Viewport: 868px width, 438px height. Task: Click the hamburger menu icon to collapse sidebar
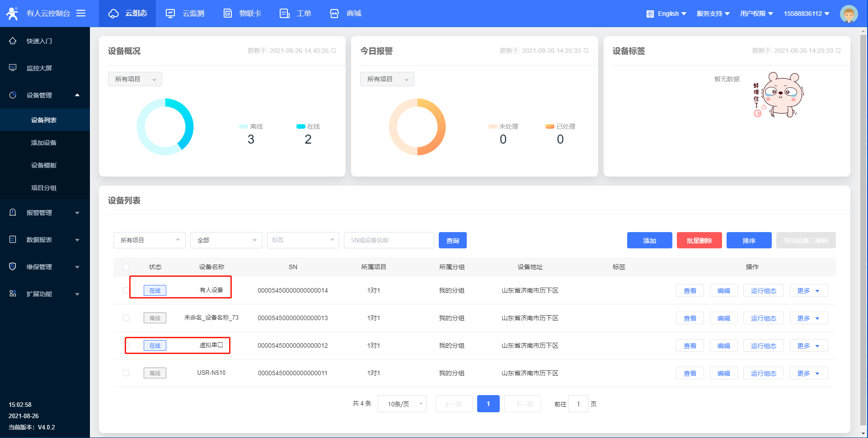(81, 13)
